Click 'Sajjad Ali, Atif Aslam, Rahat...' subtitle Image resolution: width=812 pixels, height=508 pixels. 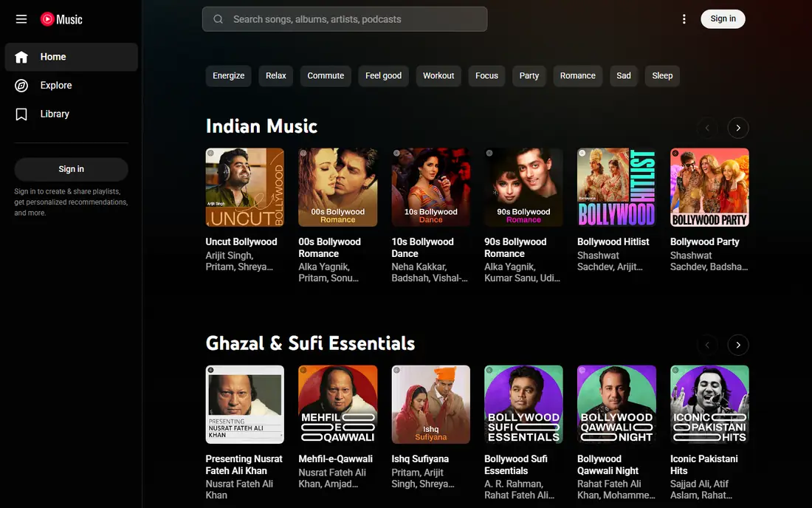tap(701, 490)
